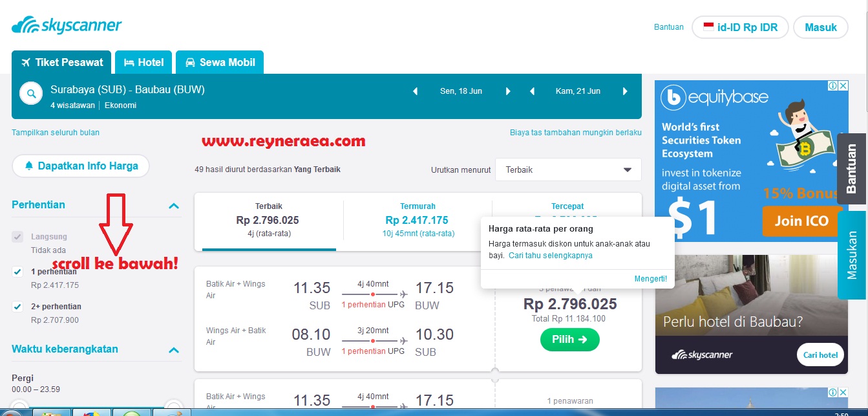Click the AdChoices info icon on equitybase ad

pos(834,85)
